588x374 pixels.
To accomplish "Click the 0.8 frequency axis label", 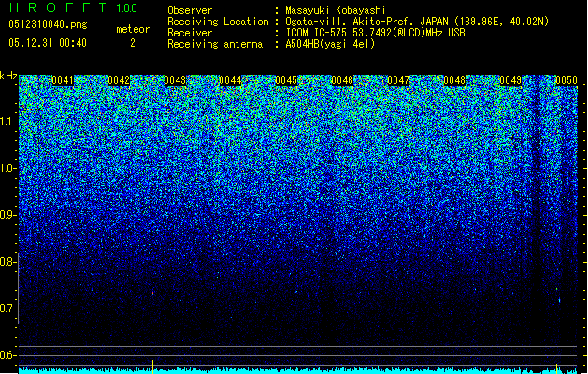I will point(8,262).
